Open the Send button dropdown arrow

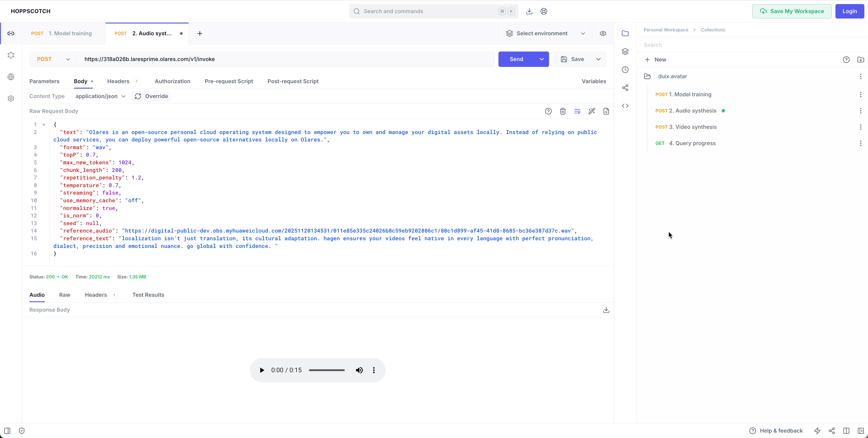point(542,59)
